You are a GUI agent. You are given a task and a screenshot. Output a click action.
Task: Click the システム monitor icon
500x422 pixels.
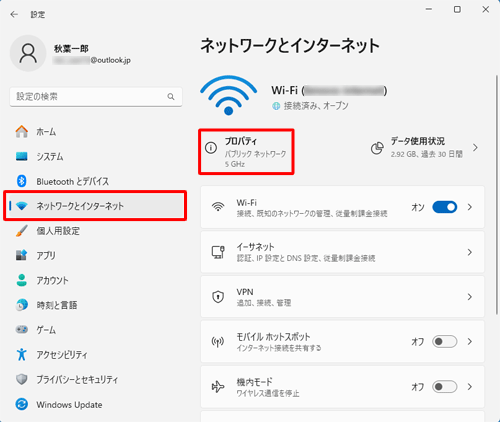22,156
